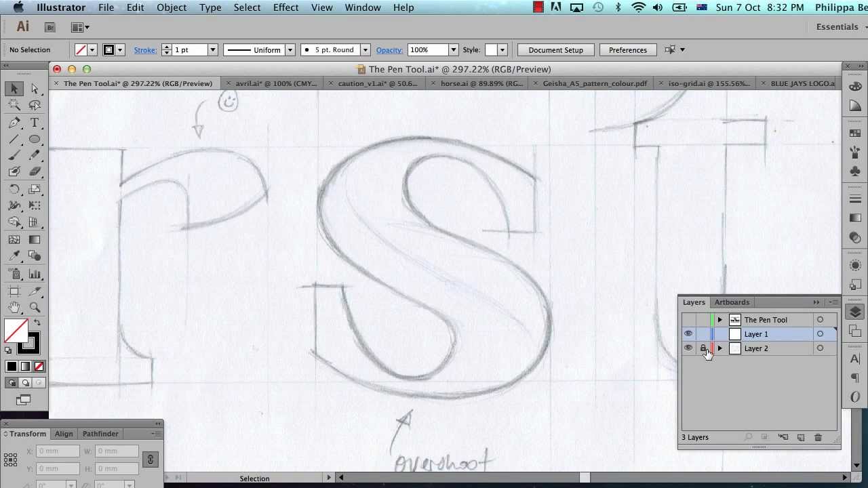Click the Preferences button
This screenshot has height=488, width=868.
628,50
